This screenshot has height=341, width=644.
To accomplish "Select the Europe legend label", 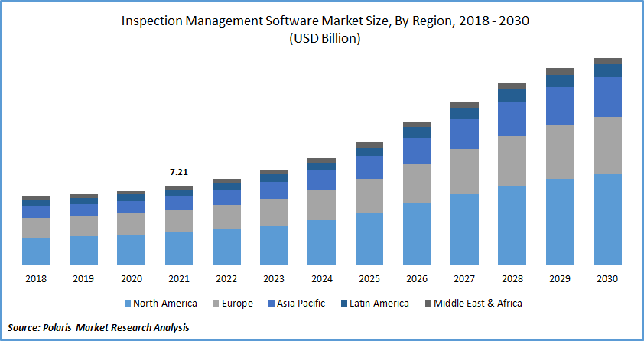I will point(237,304).
